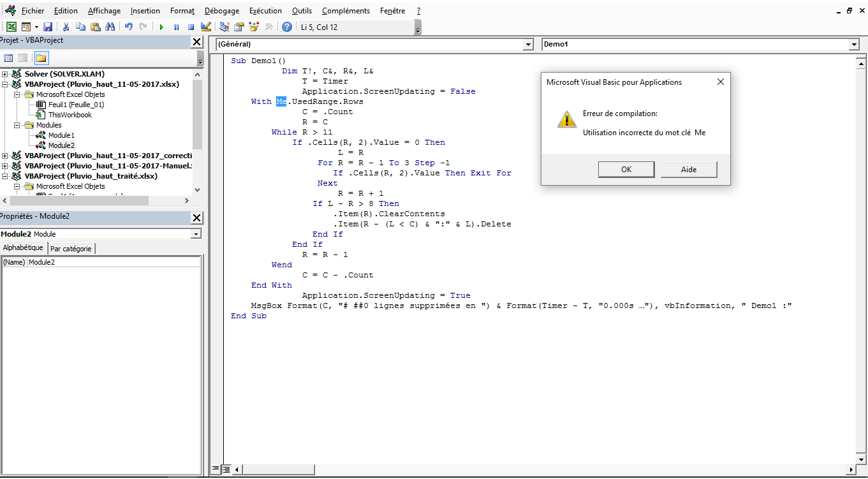Select Feuil1 (Feuille_01) in project tree
Screen dimensions: 868x479
(76, 105)
